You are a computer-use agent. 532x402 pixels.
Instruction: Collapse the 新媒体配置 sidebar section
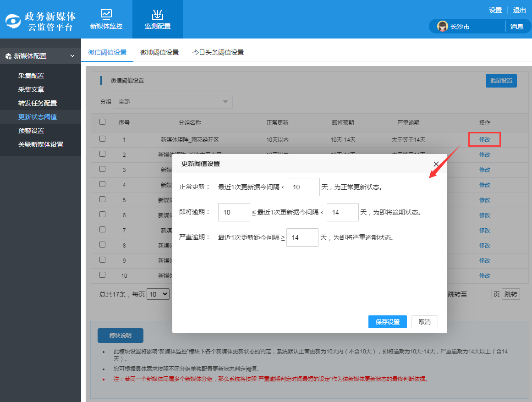click(72, 56)
